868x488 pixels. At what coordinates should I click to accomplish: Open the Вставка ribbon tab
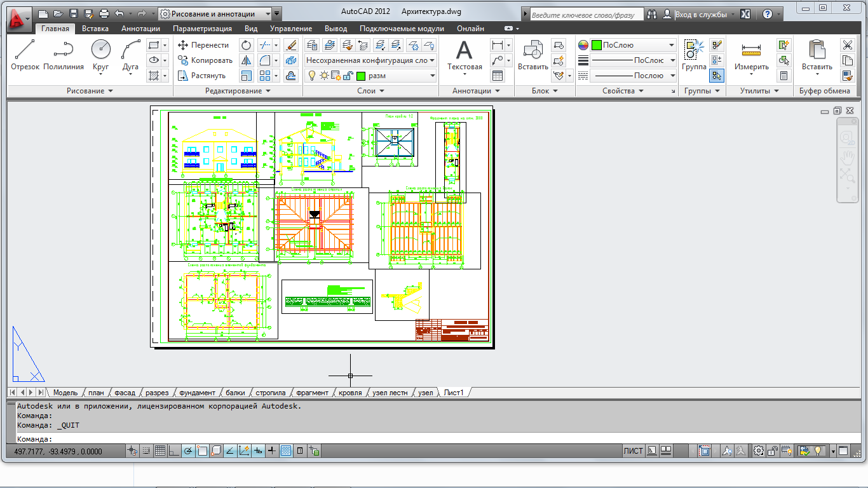pos(95,29)
